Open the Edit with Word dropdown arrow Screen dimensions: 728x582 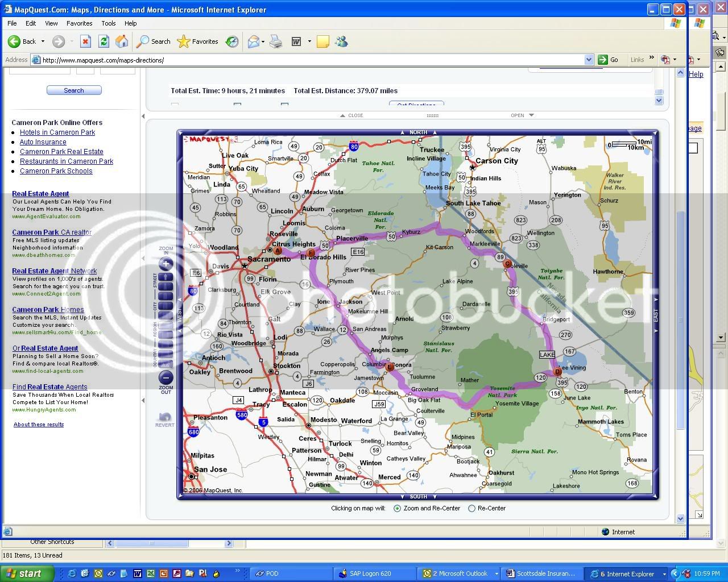click(x=309, y=41)
